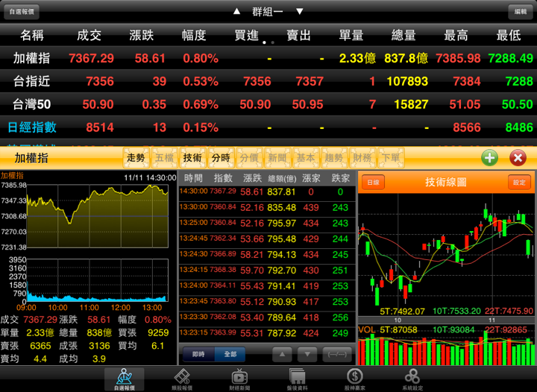
Task: Close the 加權指 detail panel red X
Action: (x=518, y=158)
